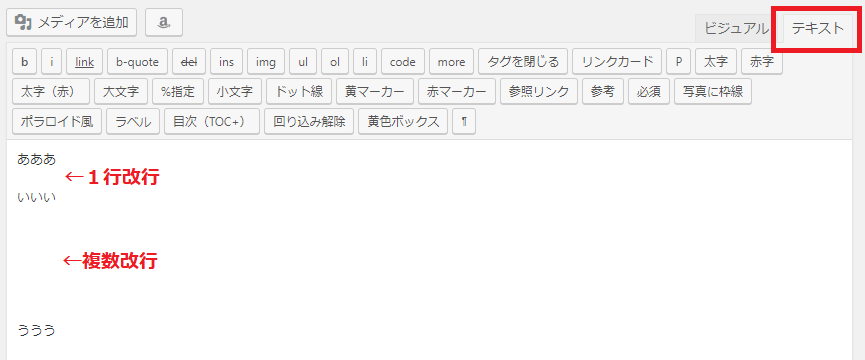Insert the del strikethrough tag
The image size is (865, 360).
point(189,62)
